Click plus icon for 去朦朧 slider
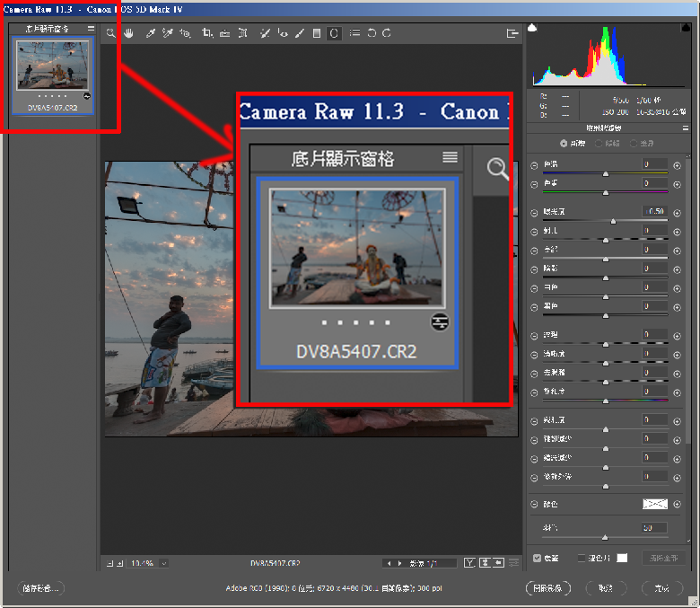Image resolution: width=700 pixels, height=608 pixels. pyautogui.click(x=678, y=374)
